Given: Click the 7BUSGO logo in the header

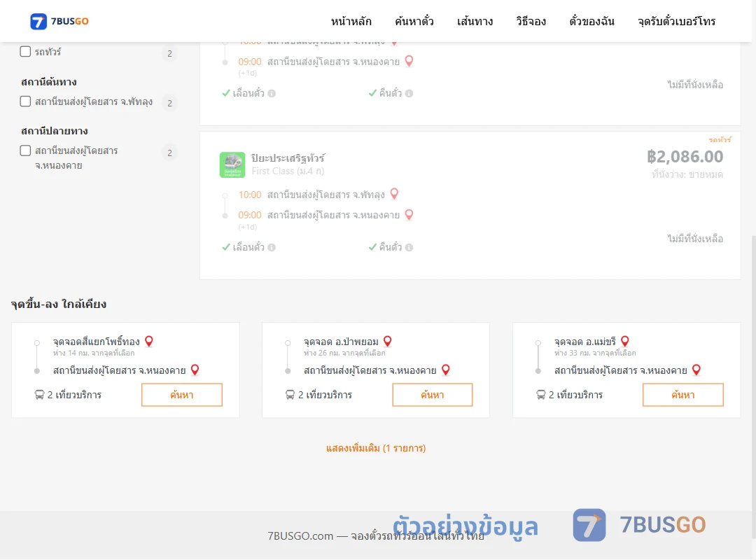Looking at the screenshot, I should tap(59, 21).
